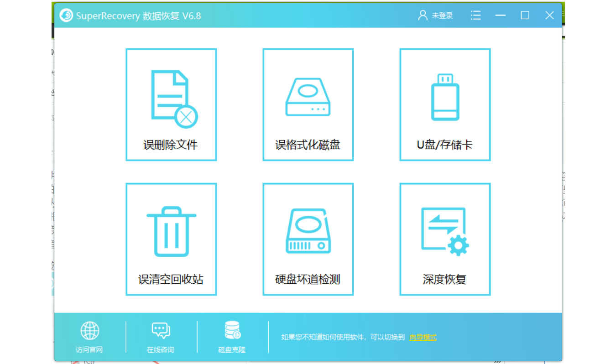616x364 pixels.
Task: Choose the U盘/存储卡 recovery mode
Action: pyautogui.click(x=445, y=105)
